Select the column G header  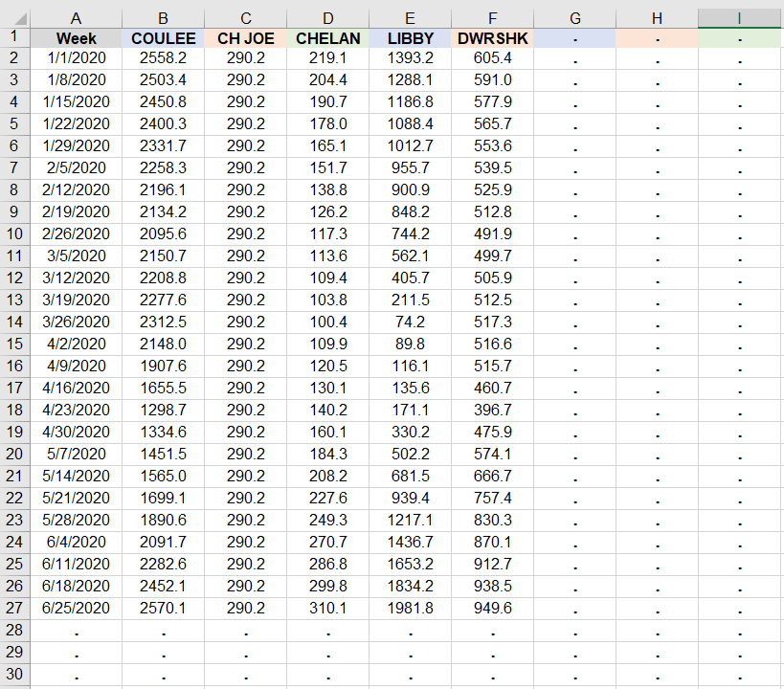[575, 17]
